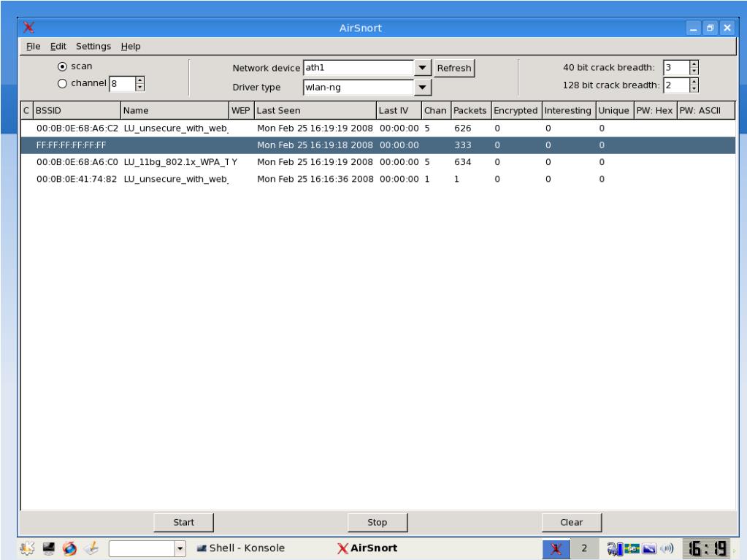The width and height of the screenshot is (747, 560).
Task: Click the AirSnort taskbar entry
Action: [x=367, y=548]
